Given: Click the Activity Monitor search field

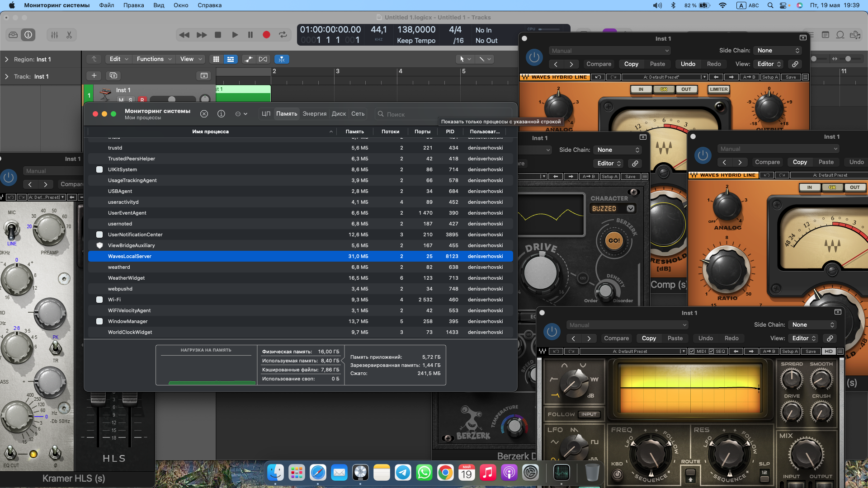Looking at the screenshot, I should (443, 114).
